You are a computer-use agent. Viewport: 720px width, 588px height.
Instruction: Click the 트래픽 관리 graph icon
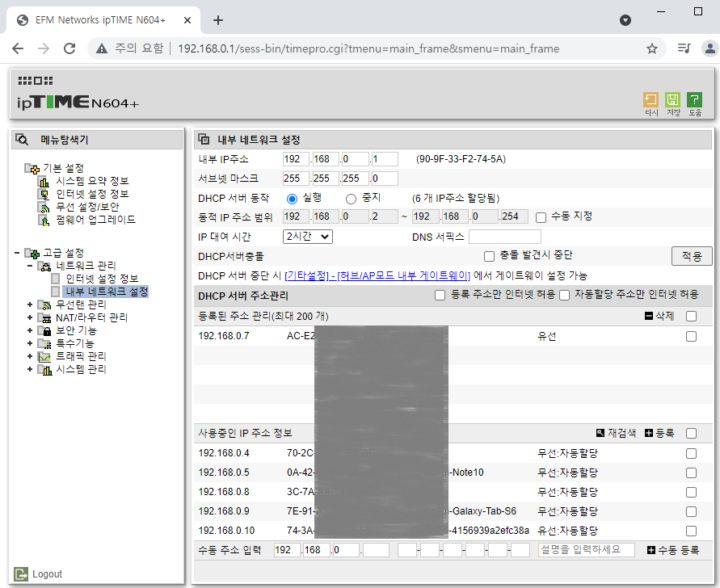(44, 356)
